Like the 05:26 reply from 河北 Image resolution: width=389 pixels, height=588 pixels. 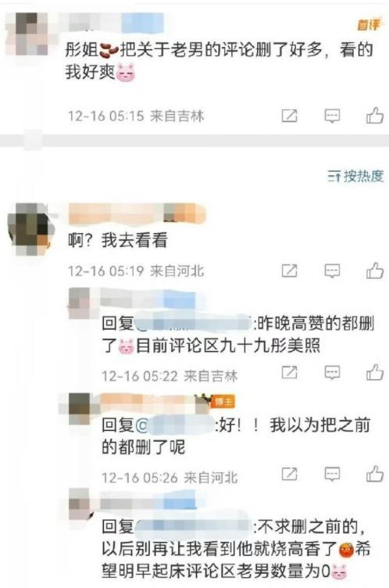click(x=374, y=474)
